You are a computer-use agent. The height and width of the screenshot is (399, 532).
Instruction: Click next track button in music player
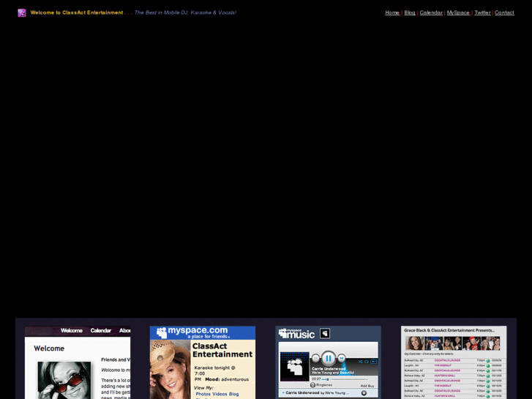[x=341, y=358]
